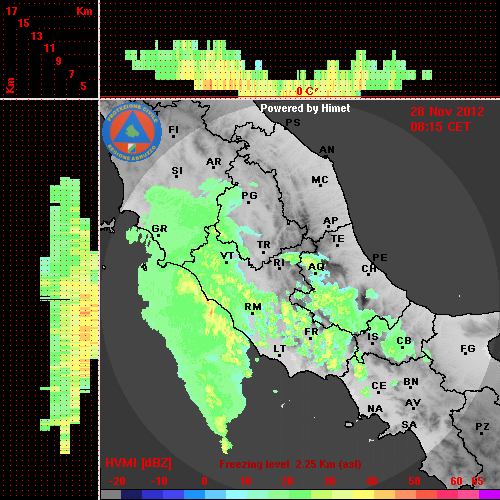
Task: Click the PZ city label
Action: click(482, 426)
